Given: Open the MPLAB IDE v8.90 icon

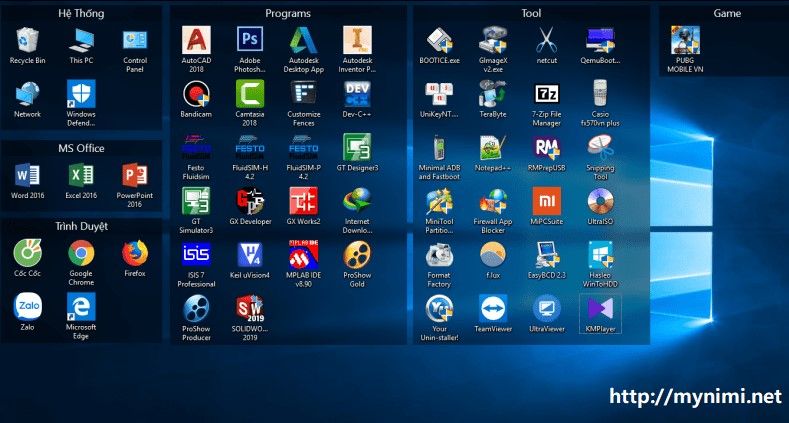Looking at the screenshot, I should pos(303,255).
